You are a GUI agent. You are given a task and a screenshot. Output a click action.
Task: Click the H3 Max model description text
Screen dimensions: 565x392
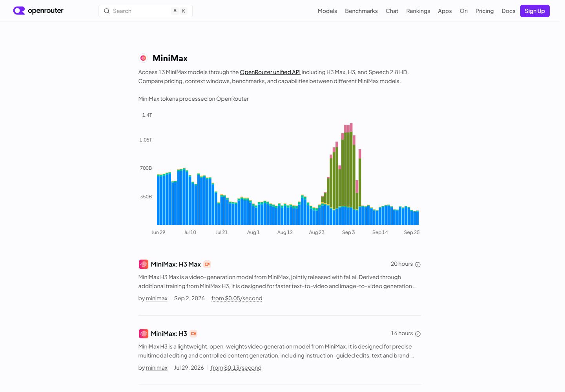point(277,282)
